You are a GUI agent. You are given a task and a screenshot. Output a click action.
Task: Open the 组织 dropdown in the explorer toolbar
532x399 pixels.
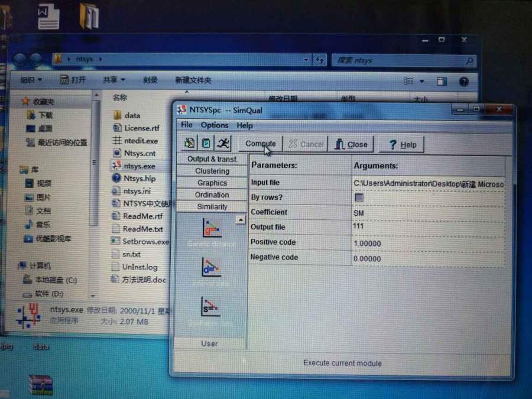(x=31, y=79)
